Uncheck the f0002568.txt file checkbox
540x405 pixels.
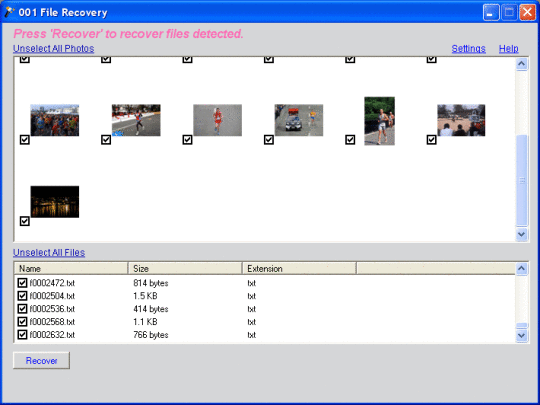[x=22, y=322]
